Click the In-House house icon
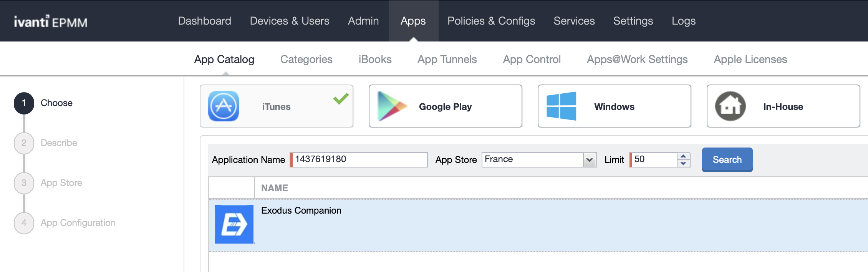Viewport: 868px width, 272px height. coord(730,106)
